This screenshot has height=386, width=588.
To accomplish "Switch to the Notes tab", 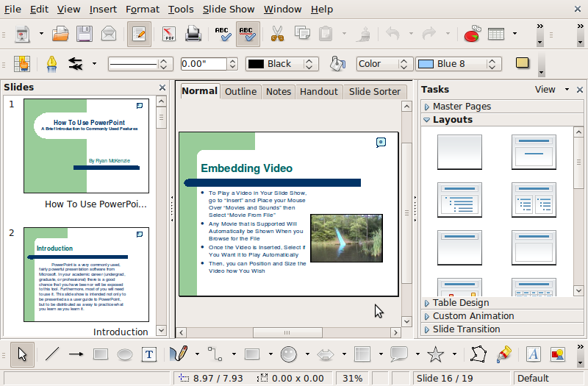I will pos(279,92).
